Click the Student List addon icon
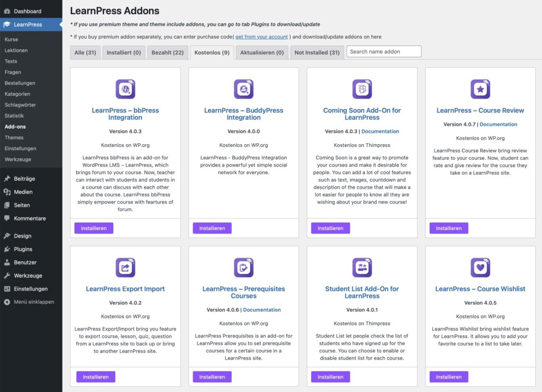The width and height of the screenshot is (542, 392). pos(362,267)
